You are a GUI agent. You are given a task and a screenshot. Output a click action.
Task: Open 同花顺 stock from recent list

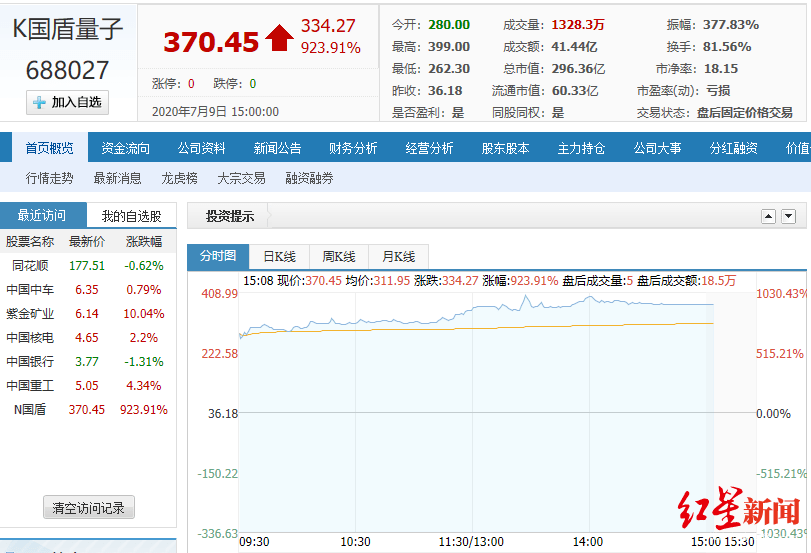click(x=31, y=265)
